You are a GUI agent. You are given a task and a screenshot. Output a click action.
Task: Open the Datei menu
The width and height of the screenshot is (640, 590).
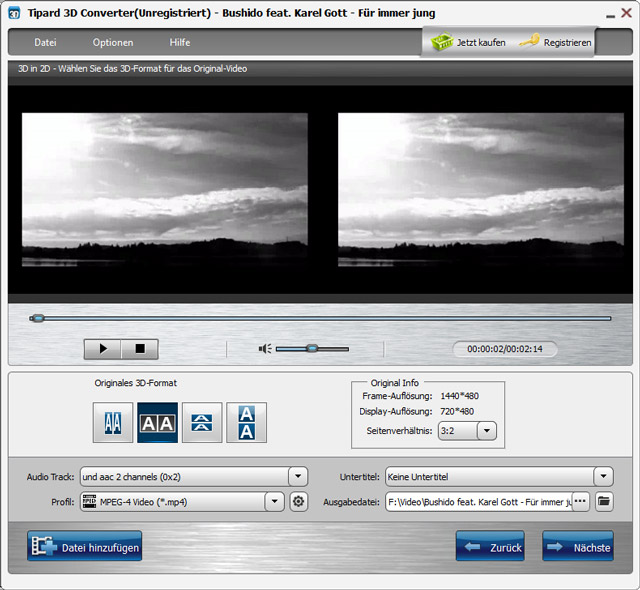(45, 42)
